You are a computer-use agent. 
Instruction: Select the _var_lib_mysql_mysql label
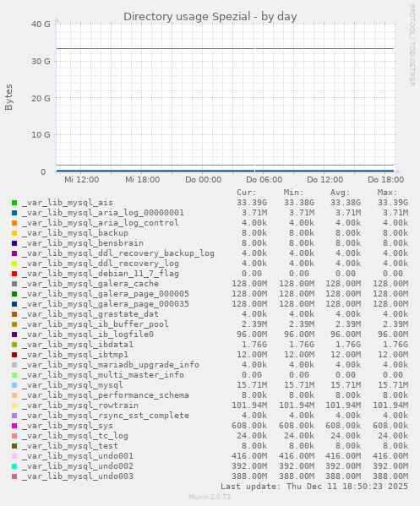click(x=73, y=385)
